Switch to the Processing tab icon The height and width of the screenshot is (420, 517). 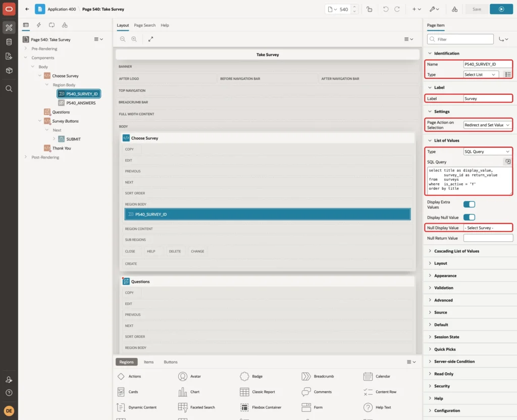(x=51, y=25)
